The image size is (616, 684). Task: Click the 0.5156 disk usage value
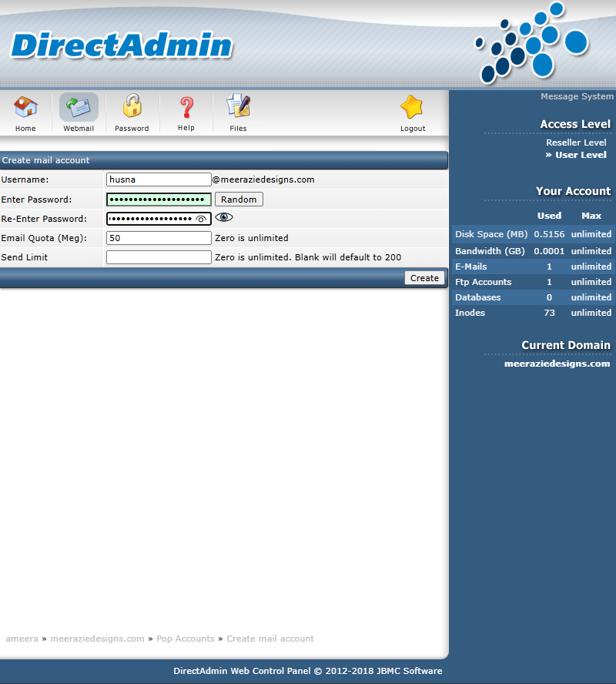[x=549, y=234]
